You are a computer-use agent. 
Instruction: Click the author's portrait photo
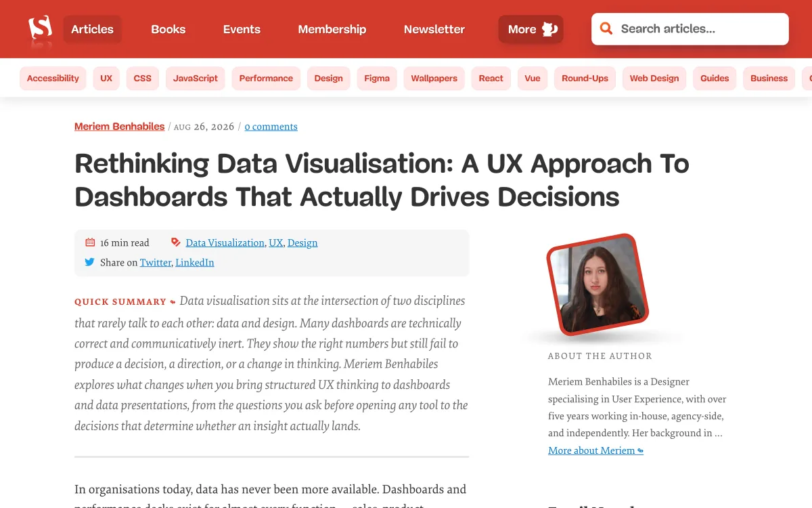tap(597, 284)
